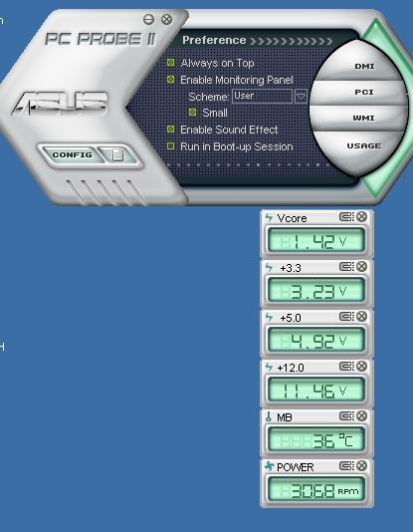
Task: Minimize PC Probe II with the minus button
Action: tap(148, 19)
